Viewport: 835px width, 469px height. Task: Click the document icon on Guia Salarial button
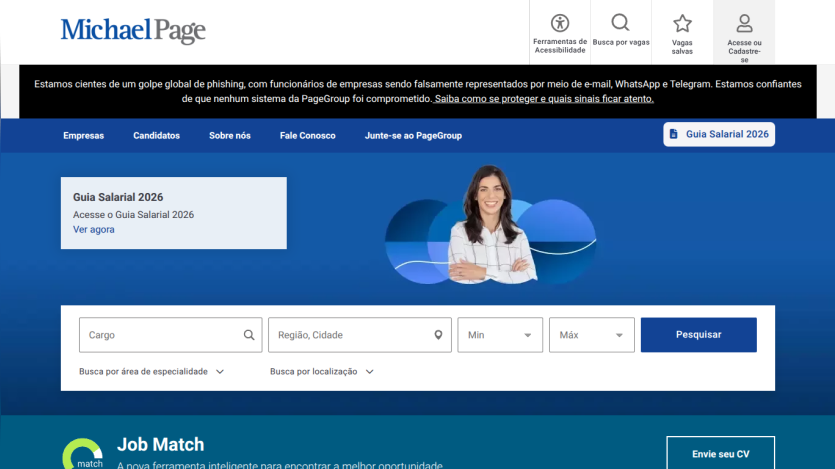pyautogui.click(x=674, y=134)
